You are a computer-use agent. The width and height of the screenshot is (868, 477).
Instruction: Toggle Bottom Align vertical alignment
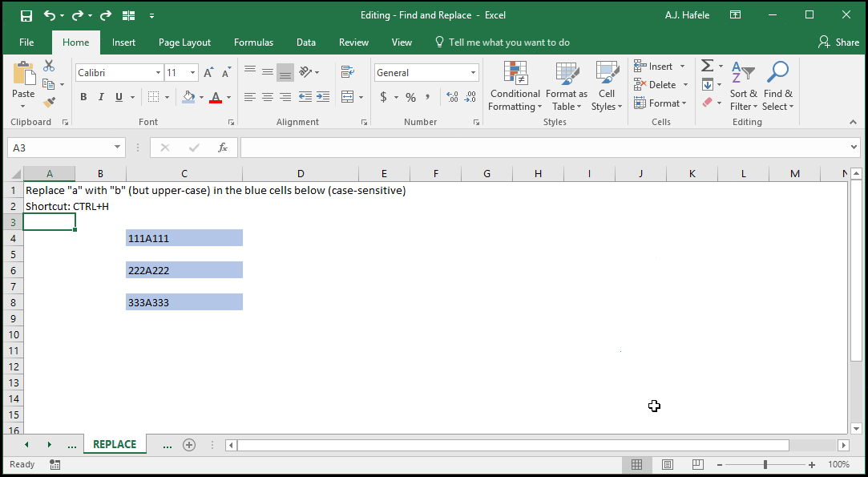coord(285,71)
